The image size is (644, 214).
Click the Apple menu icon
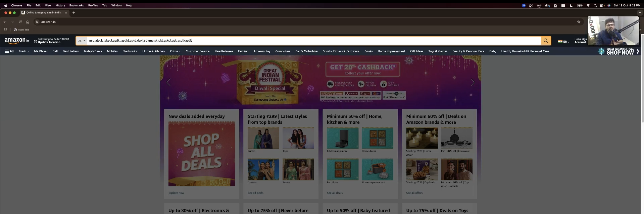point(6,5)
